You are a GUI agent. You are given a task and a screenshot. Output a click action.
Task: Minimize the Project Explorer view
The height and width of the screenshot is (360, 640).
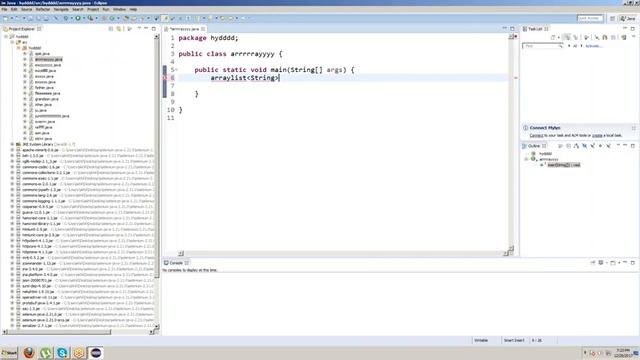pyautogui.click(x=146, y=29)
